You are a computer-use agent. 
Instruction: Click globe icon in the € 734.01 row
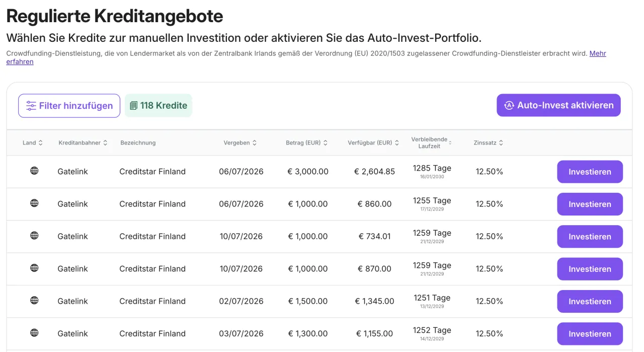[x=34, y=235]
